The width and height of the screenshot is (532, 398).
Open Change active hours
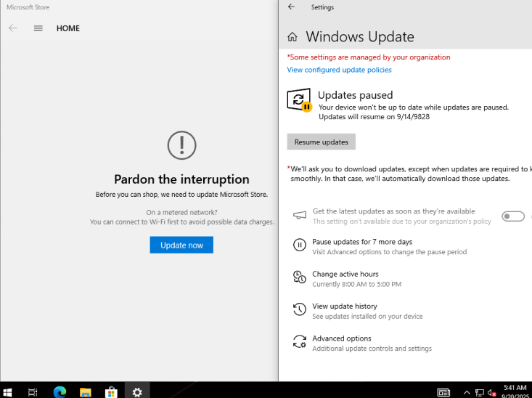click(x=345, y=274)
